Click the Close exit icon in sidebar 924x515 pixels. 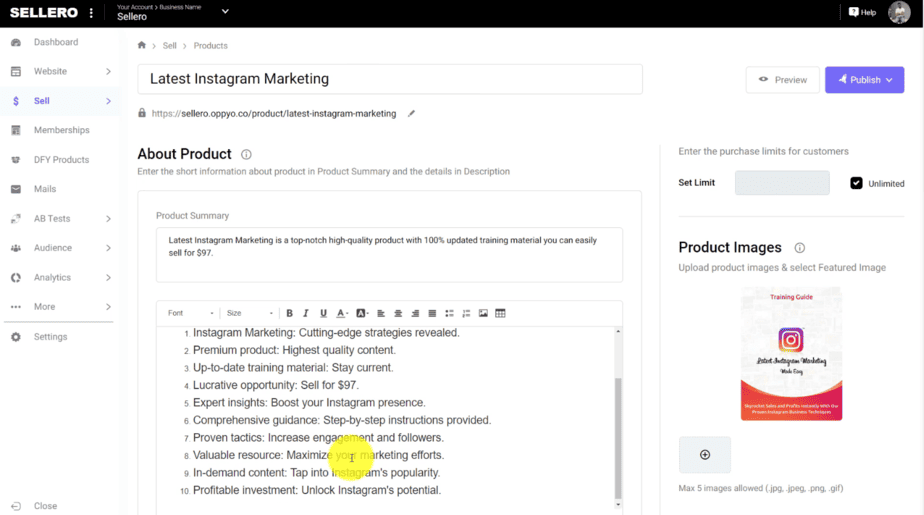pyautogui.click(x=16, y=506)
